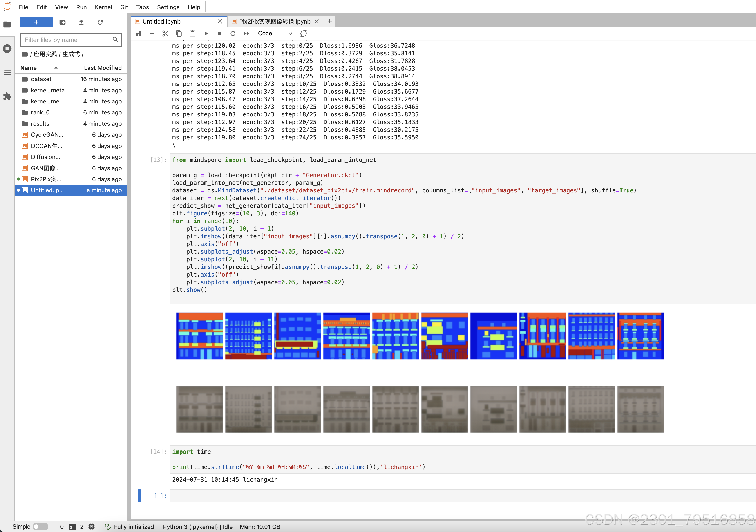Click the Filter files by name field
Screen dimensions: 756x532
point(67,40)
